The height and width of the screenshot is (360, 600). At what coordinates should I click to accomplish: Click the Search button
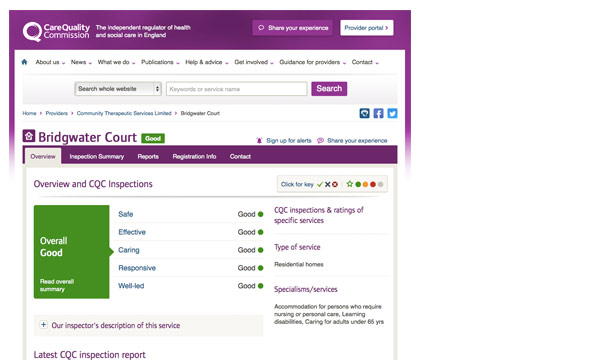(x=329, y=89)
